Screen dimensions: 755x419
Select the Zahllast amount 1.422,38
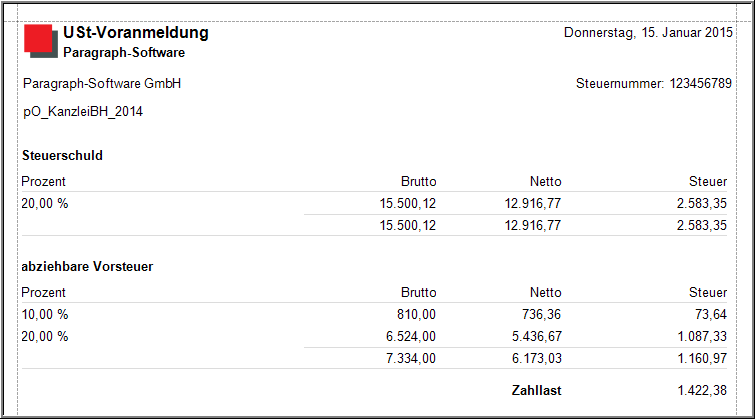(702, 391)
